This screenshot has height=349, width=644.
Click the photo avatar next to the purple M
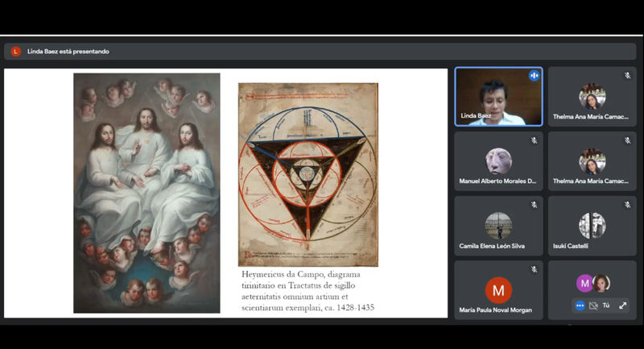point(601,283)
